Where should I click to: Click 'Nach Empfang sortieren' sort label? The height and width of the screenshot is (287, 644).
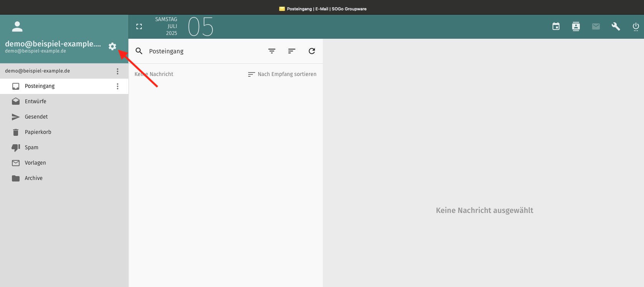coord(287,74)
